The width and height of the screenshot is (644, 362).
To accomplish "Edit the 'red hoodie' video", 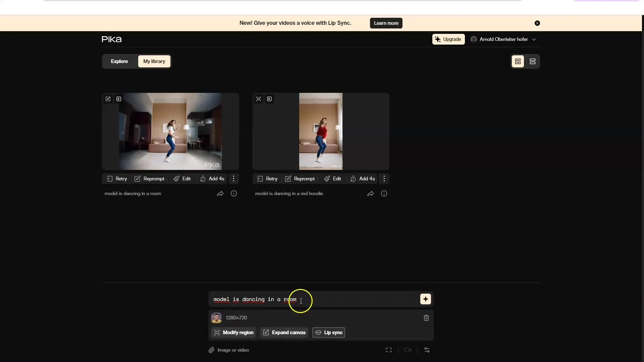I will (x=333, y=179).
